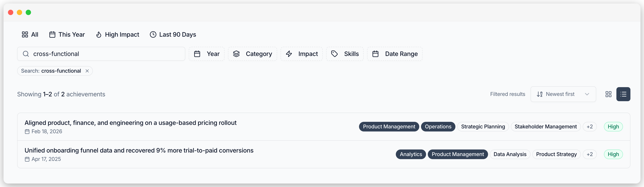This screenshot has width=644, height=187.
Task: Open the Date Range filter picker
Action: pos(395,54)
